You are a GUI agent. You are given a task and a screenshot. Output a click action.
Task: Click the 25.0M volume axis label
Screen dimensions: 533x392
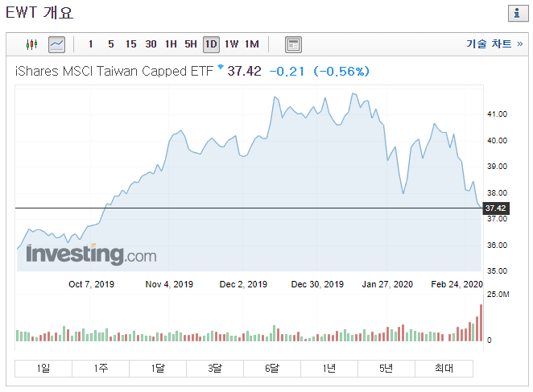(x=498, y=295)
